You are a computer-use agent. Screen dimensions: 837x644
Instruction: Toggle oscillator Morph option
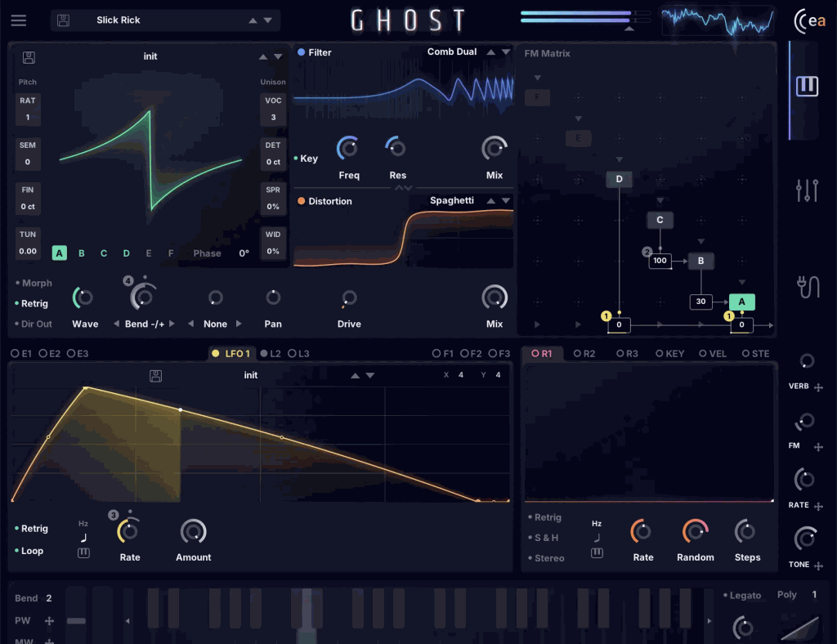pyautogui.click(x=34, y=284)
